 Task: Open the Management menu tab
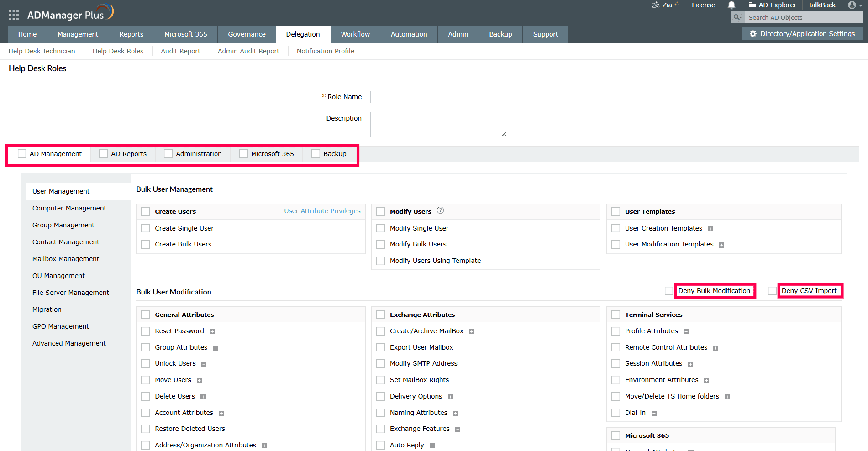coord(78,34)
